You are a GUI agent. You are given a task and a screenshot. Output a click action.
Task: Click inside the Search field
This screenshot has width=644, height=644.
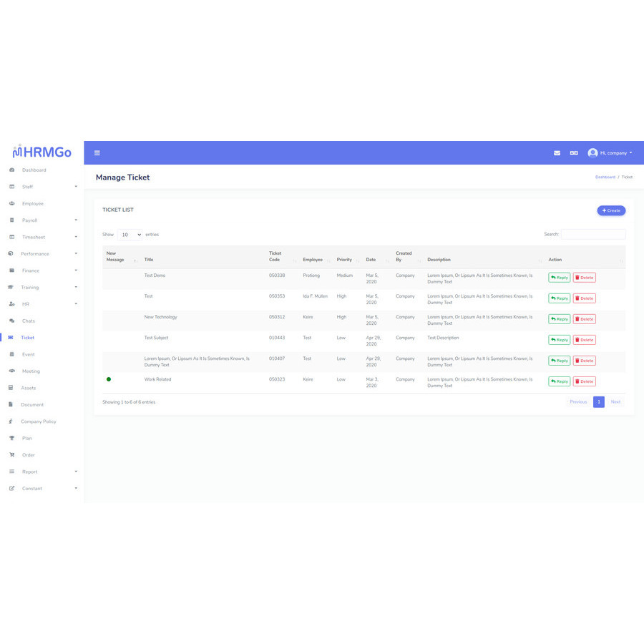[593, 234]
